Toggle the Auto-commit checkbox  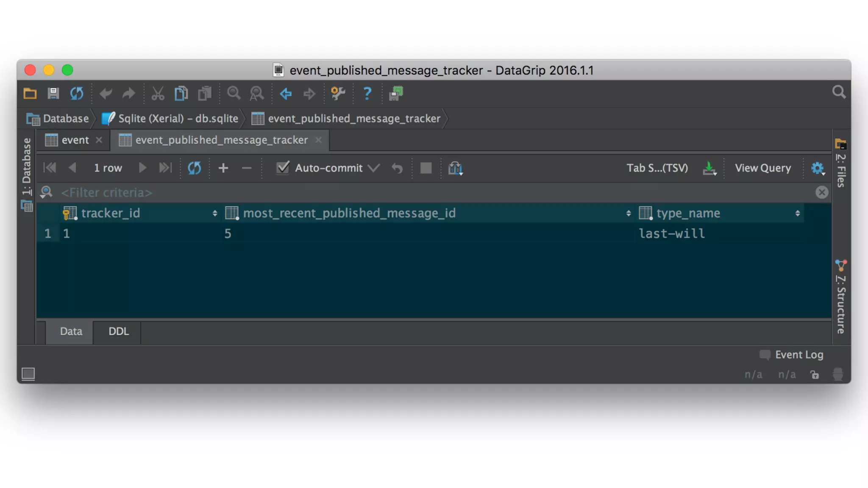283,168
